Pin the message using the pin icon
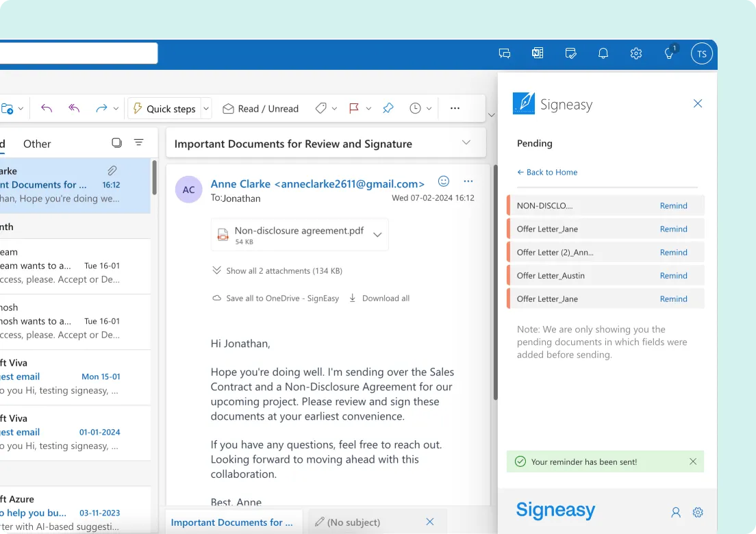This screenshot has height=534, width=756. 388,108
